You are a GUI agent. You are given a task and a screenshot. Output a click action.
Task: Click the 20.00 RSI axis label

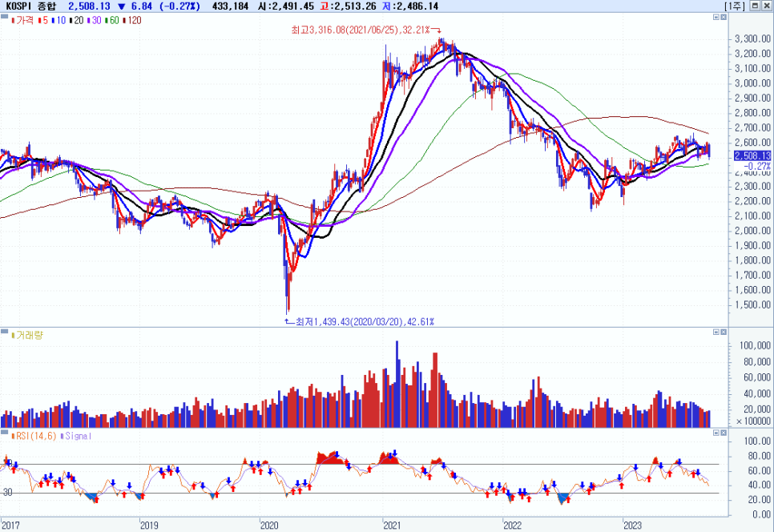[x=760, y=500]
